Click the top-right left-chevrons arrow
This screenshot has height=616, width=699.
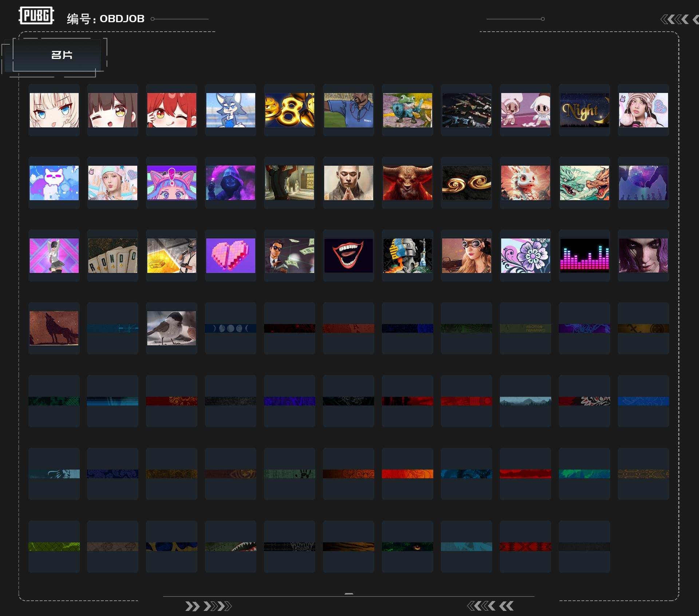coord(675,19)
